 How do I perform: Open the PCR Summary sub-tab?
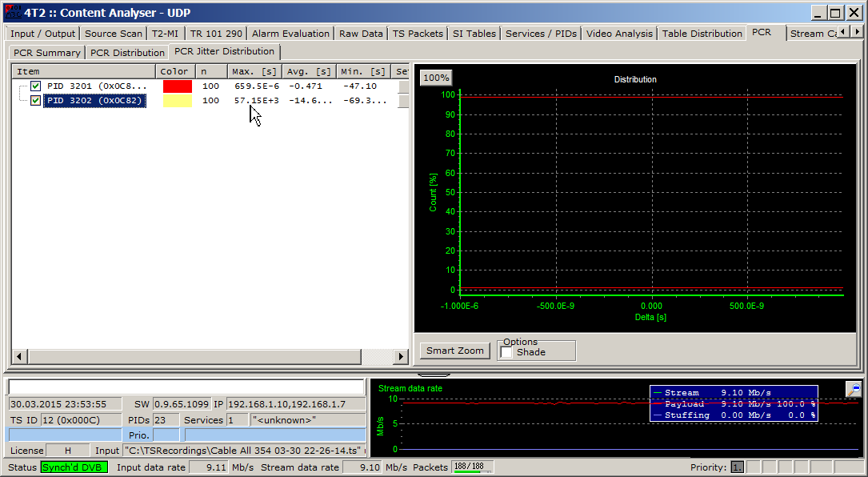(47, 53)
